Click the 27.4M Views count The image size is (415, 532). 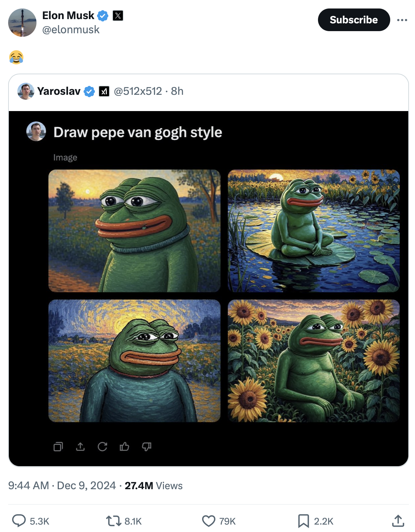coord(153,486)
